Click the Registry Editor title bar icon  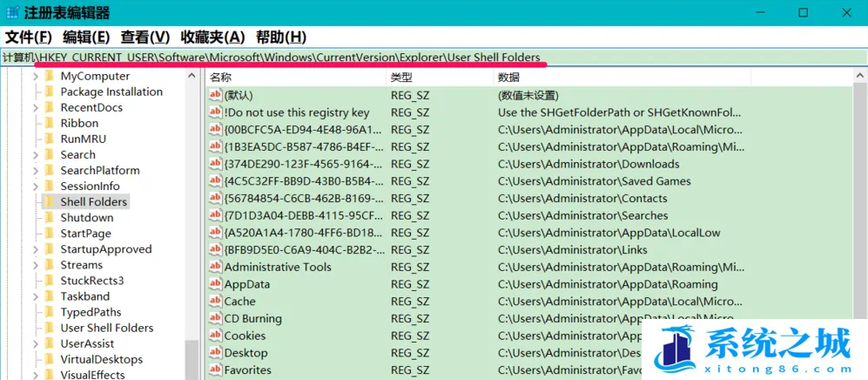click(x=12, y=12)
